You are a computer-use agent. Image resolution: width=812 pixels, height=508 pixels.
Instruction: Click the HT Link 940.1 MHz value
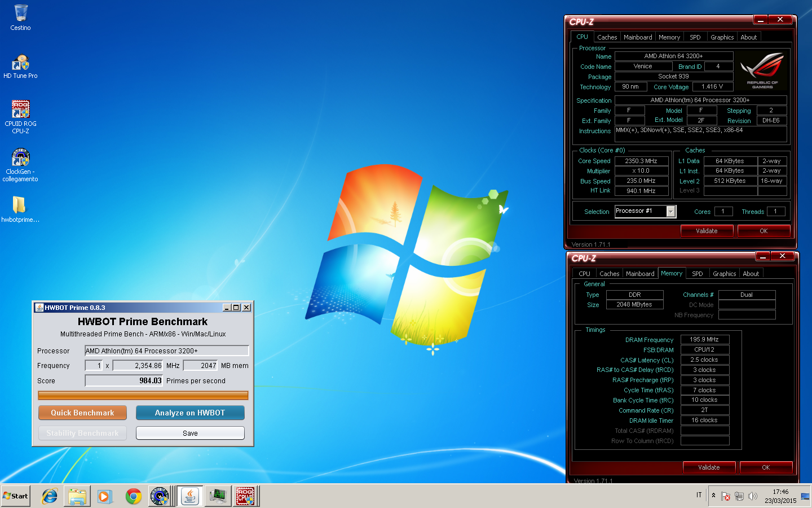coord(641,191)
